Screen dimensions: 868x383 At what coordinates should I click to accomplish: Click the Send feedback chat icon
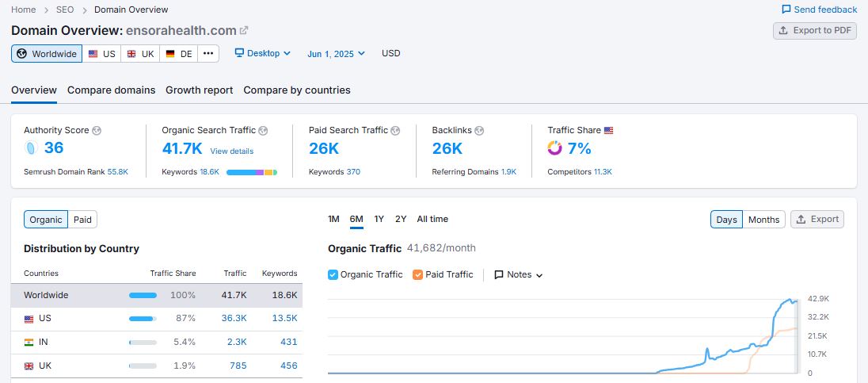[786, 10]
